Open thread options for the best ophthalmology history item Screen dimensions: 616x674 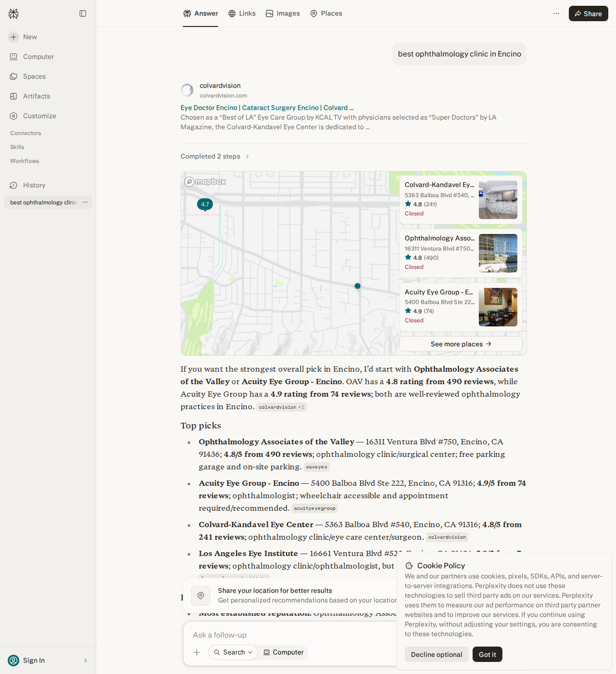[85, 202]
